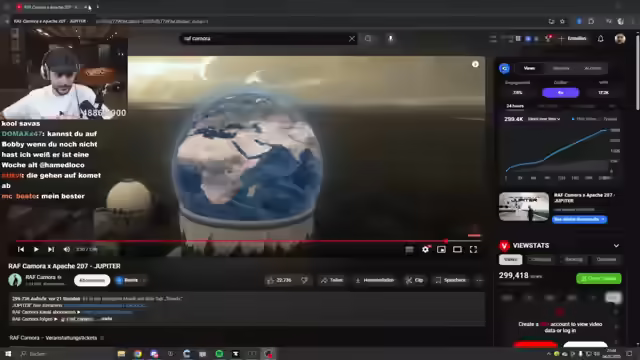Image resolution: width=640 pixels, height=360 pixels.
Task: Mute the video volume speaker icon
Action: point(67,249)
